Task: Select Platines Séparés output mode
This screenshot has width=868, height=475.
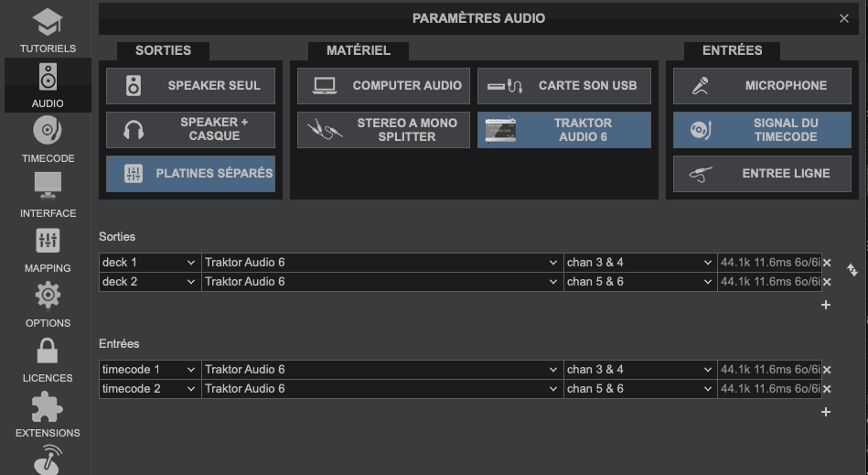Action: tap(190, 174)
